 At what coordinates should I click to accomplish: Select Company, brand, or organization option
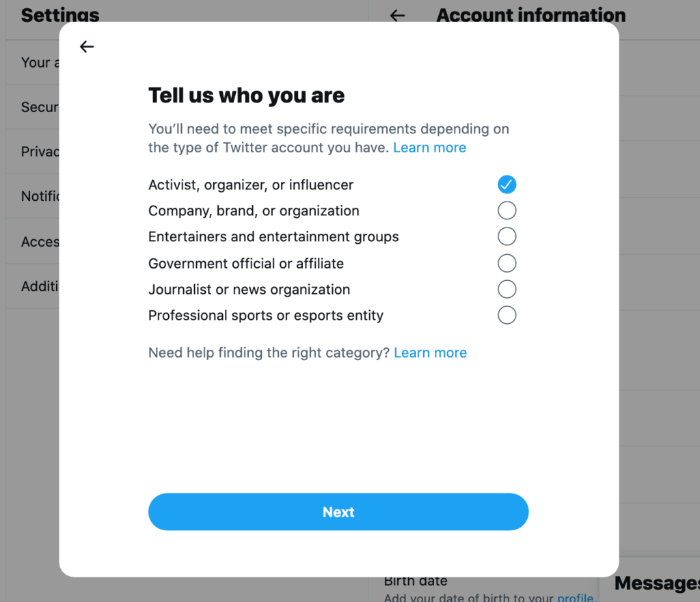click(507, 210)
